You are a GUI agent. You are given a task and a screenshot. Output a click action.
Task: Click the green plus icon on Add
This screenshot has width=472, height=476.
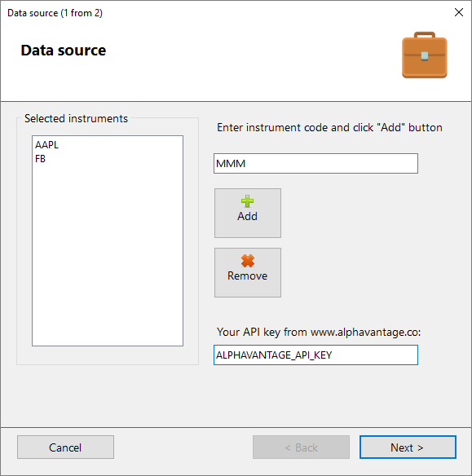[x=247, y=201]
